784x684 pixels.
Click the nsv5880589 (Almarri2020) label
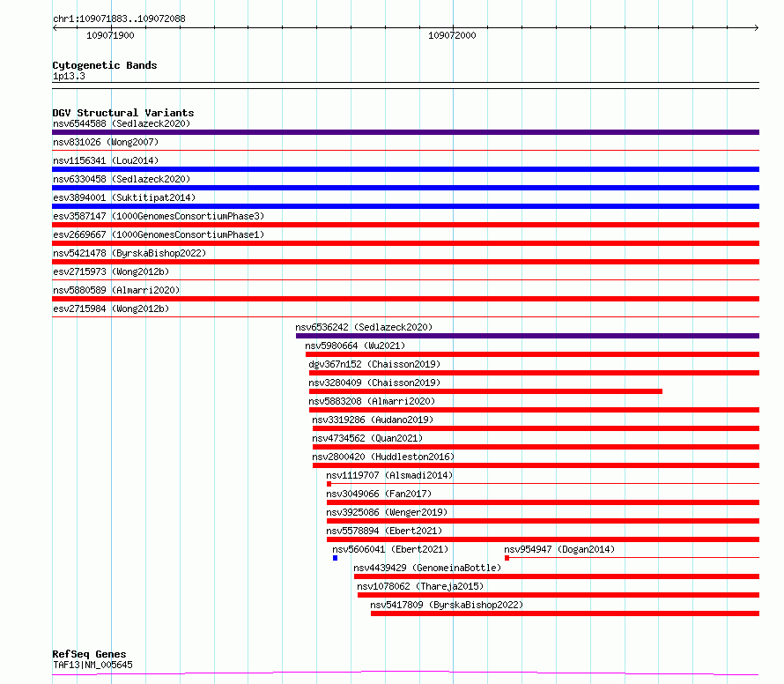point(116,290)
